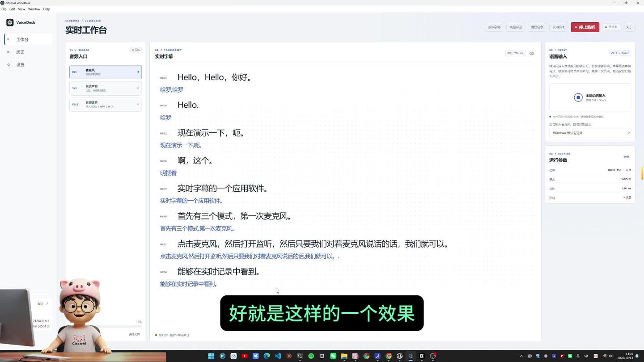Open the red YouTube taskbar icon

[245, 356]
